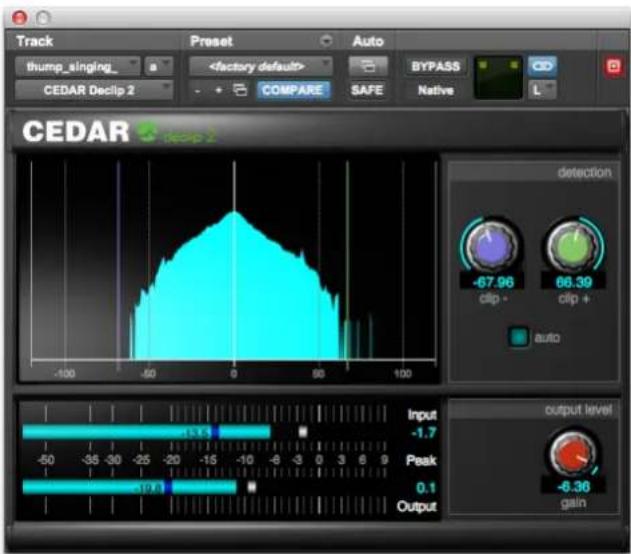Image resolution: width=631 pixels, height=554 pixels.
Task: Click the output peak hold marker
Action: [x=252, y=487]
